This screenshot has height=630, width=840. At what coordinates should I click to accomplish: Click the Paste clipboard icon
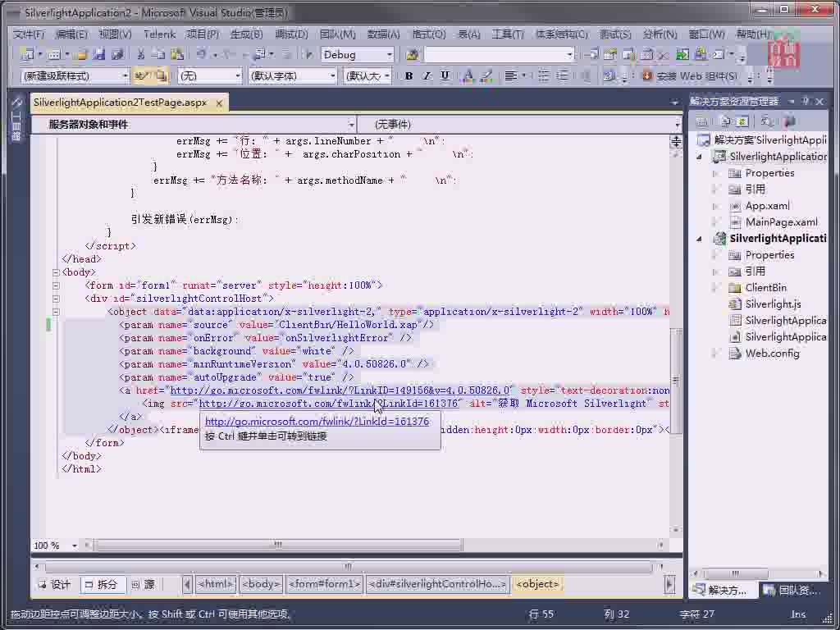point(177,54)
